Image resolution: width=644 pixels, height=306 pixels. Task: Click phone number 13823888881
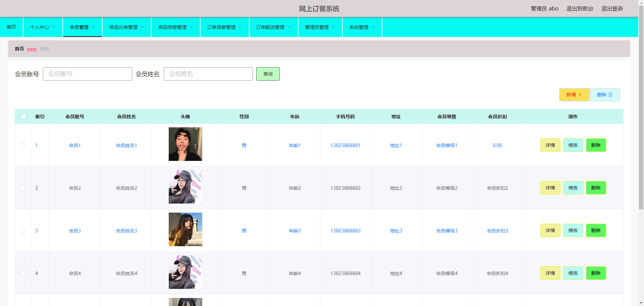pyautogui.click(x=345, y=145)
